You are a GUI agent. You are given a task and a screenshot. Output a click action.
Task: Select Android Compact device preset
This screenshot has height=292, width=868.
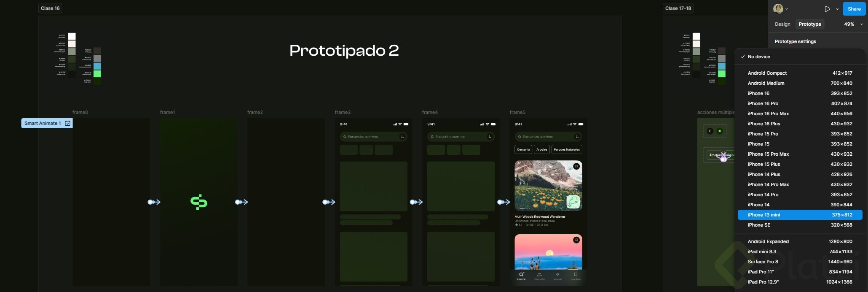coord(800,73)
